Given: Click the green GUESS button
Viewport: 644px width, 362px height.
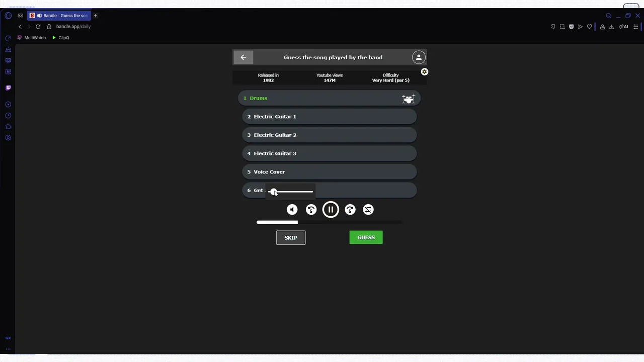Looking at the screenshot, I should pos(366,237).
